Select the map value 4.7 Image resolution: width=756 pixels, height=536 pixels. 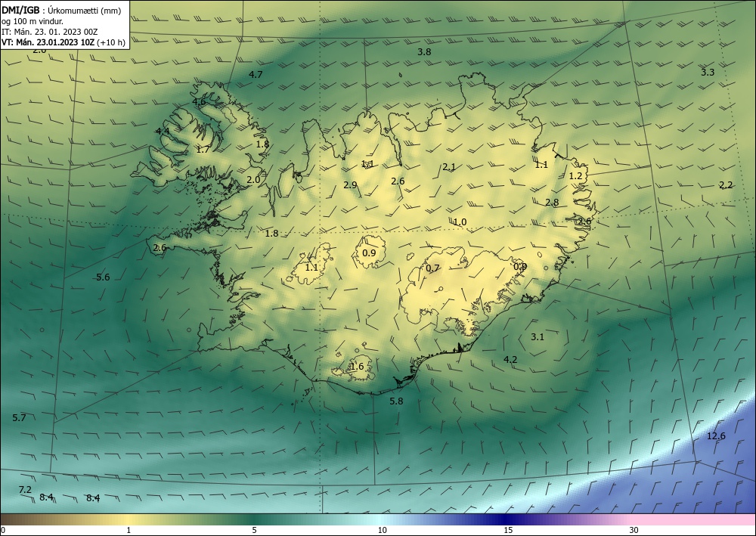(256, 74)
